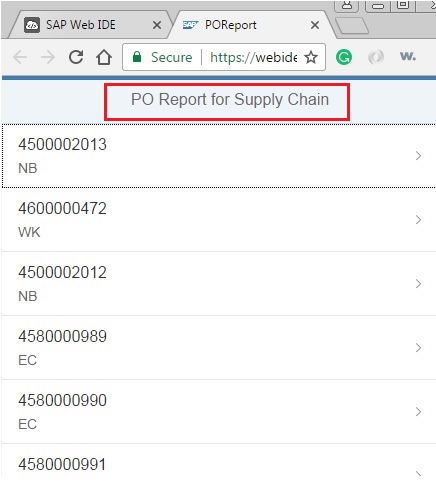Go to the browser home page icon
The image size is (436, 496).
[104, 57]
